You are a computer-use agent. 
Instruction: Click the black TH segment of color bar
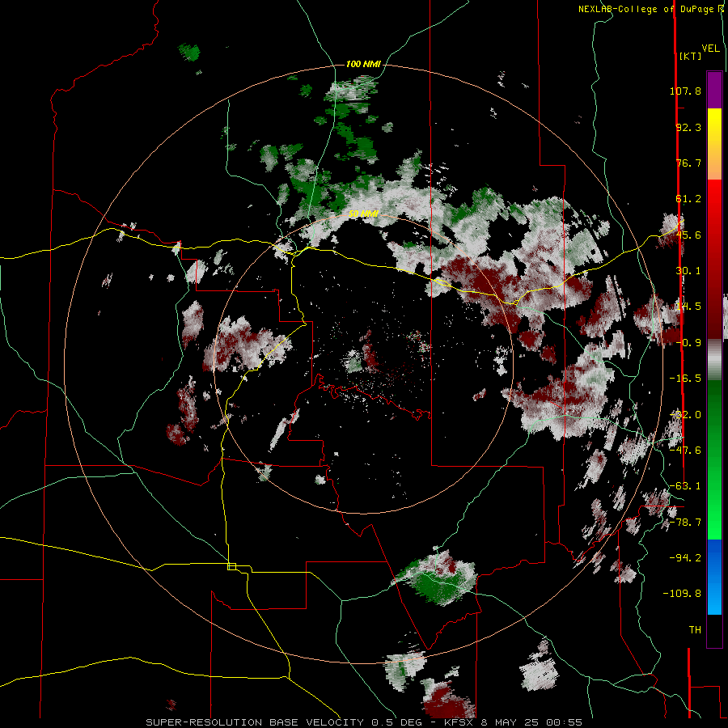(x=714, y=631)
